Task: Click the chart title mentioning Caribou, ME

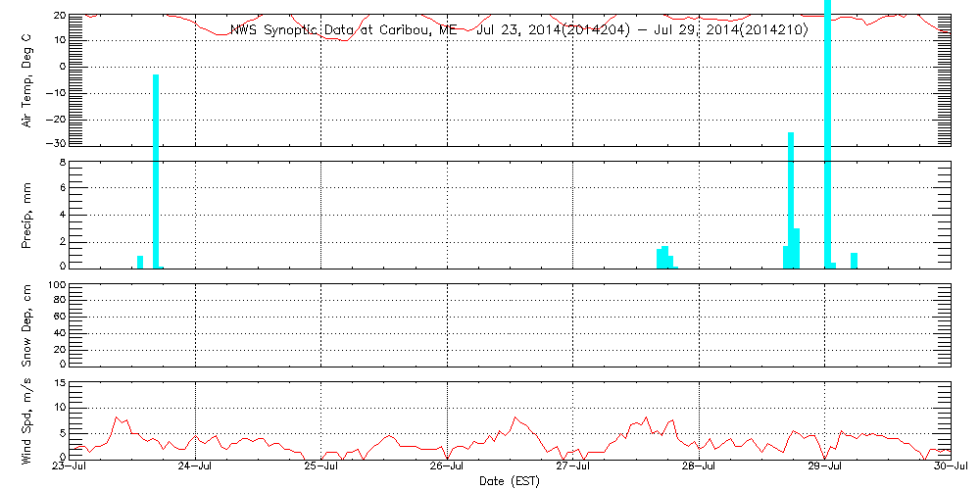Action: click(518, 30)
